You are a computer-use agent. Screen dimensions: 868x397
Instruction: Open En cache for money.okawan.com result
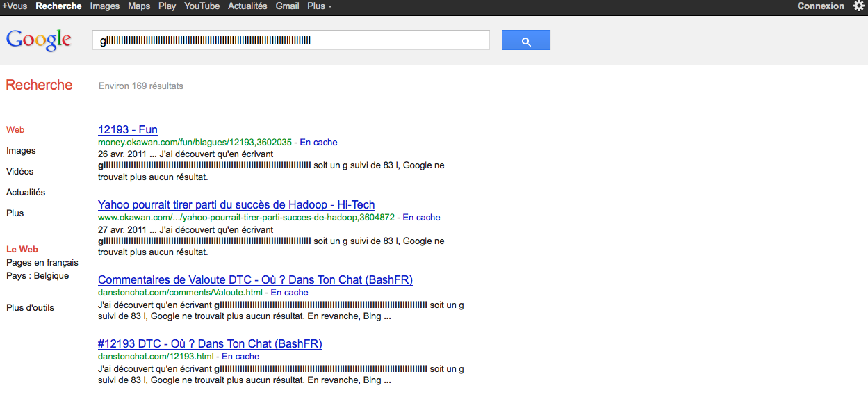click(318, 143)
